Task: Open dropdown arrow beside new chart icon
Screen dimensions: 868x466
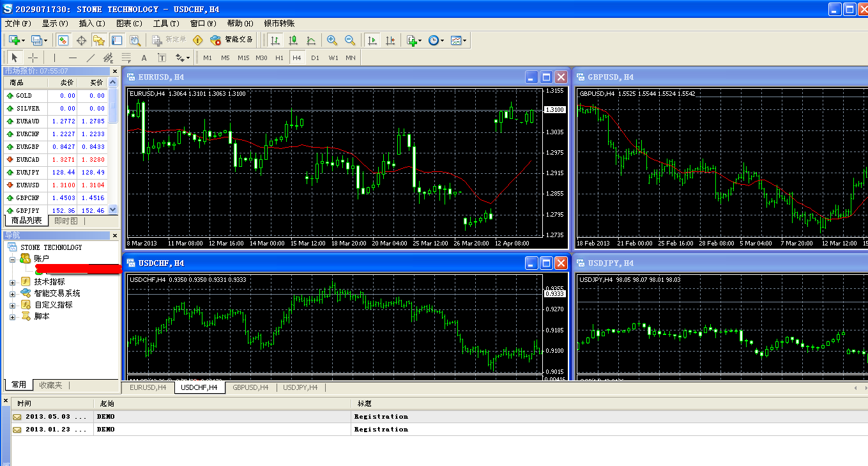Action: (24, 40)
